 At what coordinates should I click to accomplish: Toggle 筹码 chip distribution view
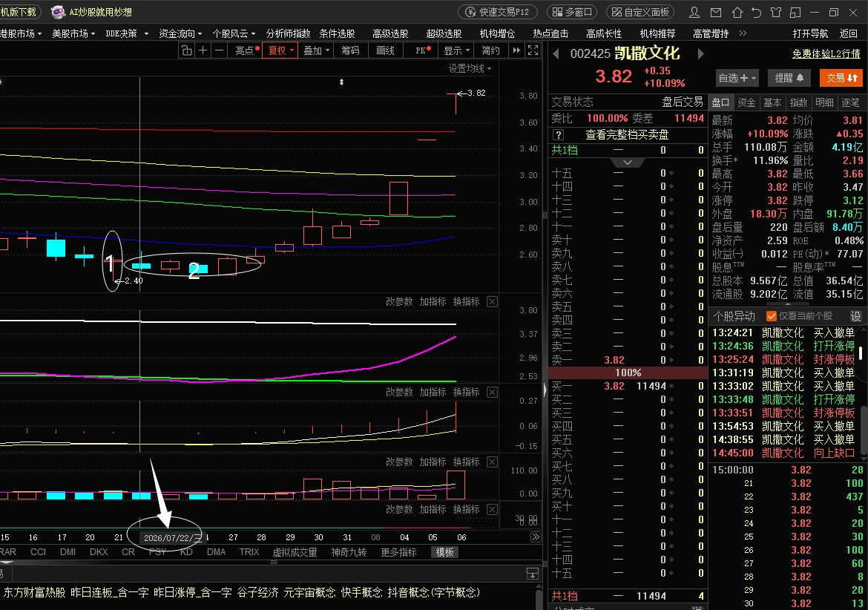coord(350,50)
